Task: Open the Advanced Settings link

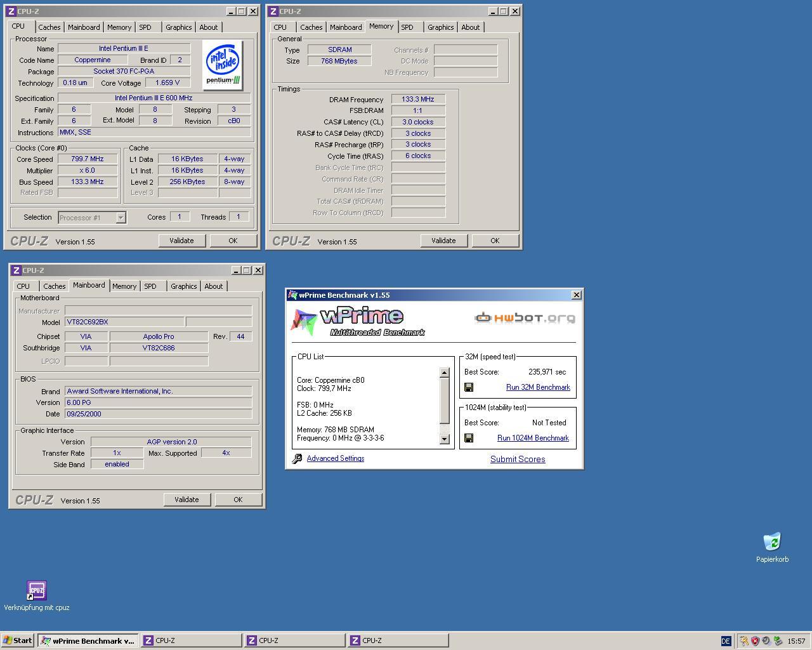Action: pos(335,458)
